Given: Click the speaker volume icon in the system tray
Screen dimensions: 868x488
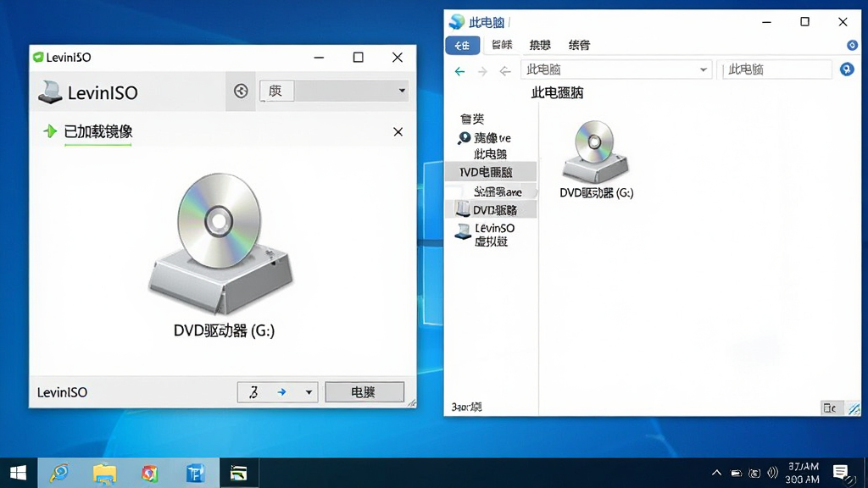Looking at the screenshot, I should (x=772, y=473).
